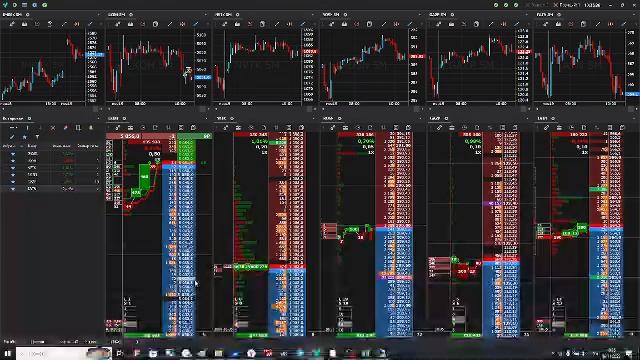
Task: Click the last toolbar icon in first order book
Action: (193, 128)
